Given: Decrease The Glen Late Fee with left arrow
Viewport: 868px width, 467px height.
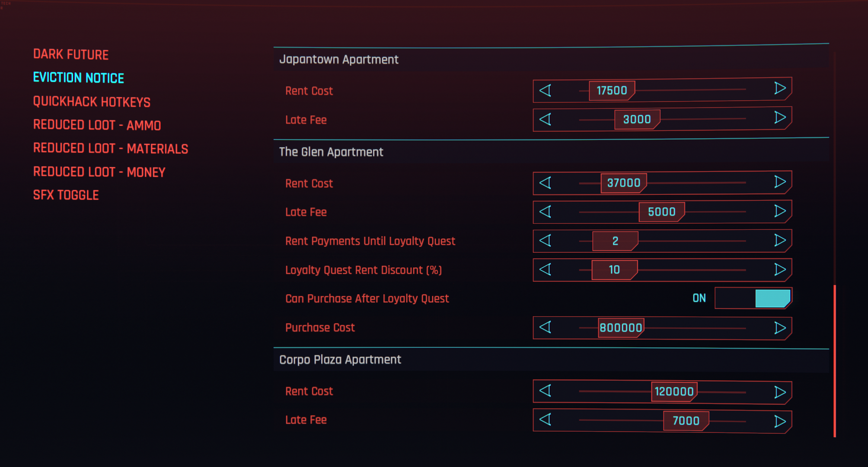Looking at the screenshot, I should point(545,212).
